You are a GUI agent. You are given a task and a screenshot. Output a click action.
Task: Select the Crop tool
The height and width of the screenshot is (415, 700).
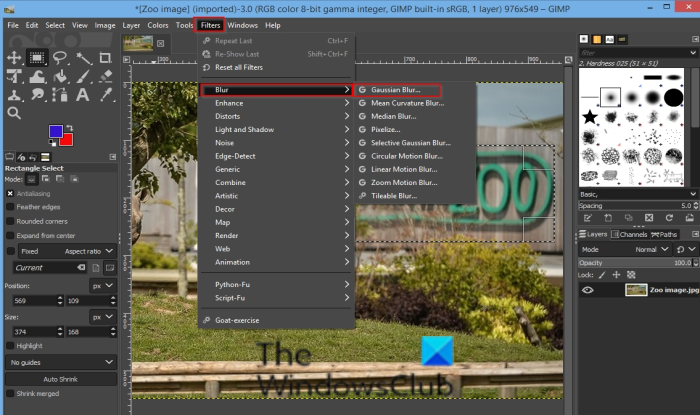pos(105,58)
